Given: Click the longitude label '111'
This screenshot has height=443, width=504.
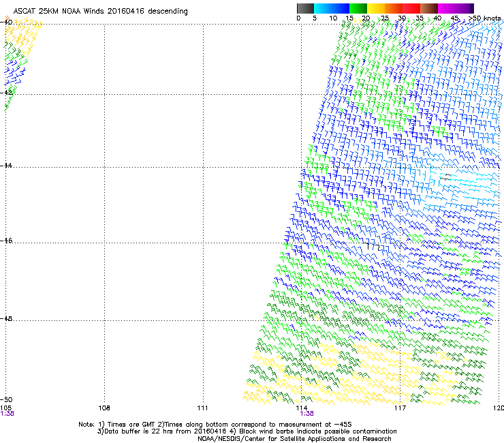Looking at the screenshot, I should [x=202, y=408].
